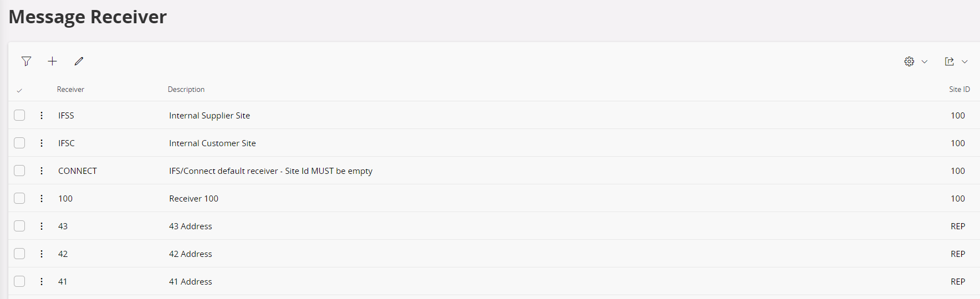Open the settings gear icon
Screen dimensions: 980x299
click(909, 61)
